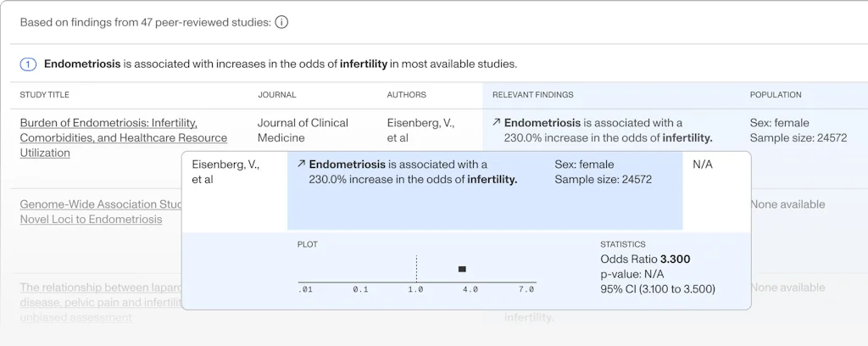Click the dashed reference line at 1.0
This screenshot has width=868, height=346.
416,269
